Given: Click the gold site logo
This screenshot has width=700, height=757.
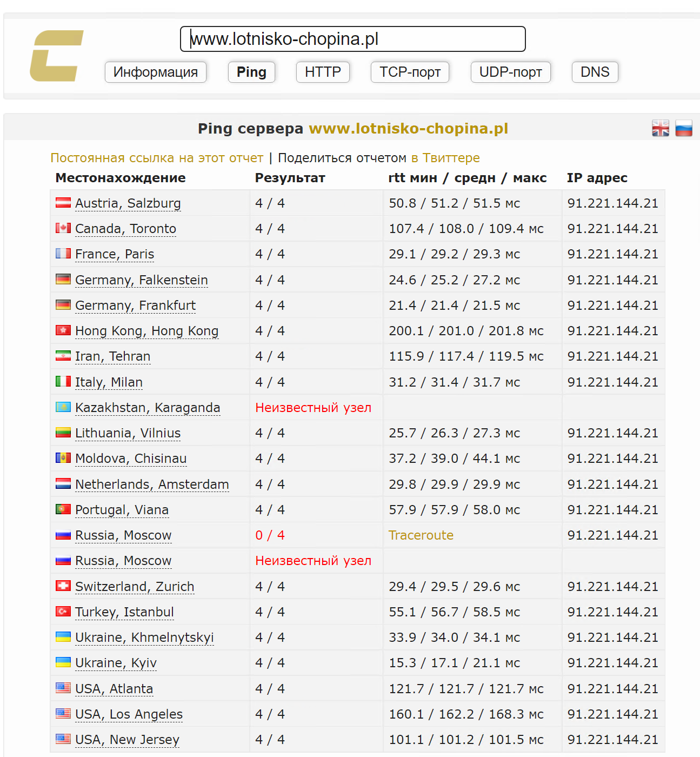Looking at the screenshot, I should [x=56, y=56].
